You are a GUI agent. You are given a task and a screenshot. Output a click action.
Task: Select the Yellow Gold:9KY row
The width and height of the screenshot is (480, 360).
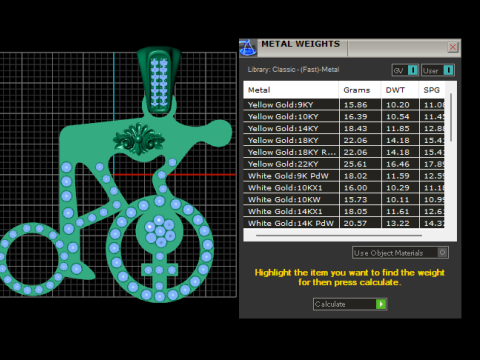(x=344, y=105)
